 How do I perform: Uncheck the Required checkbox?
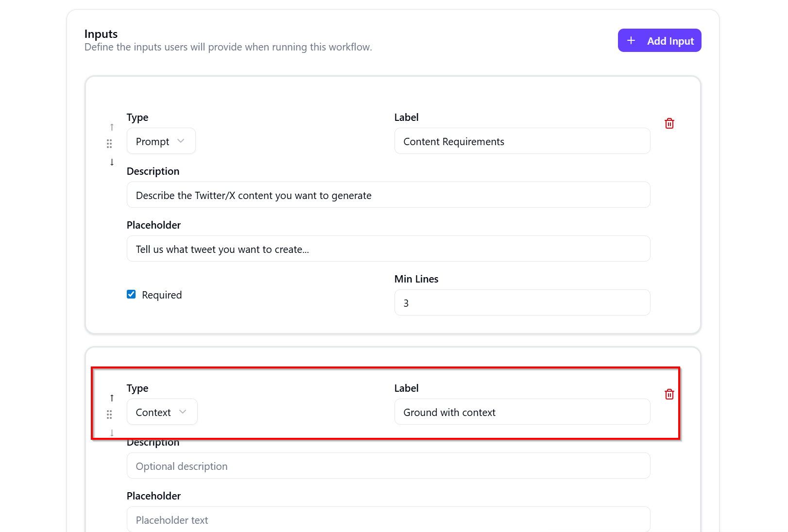pos(131,294)
